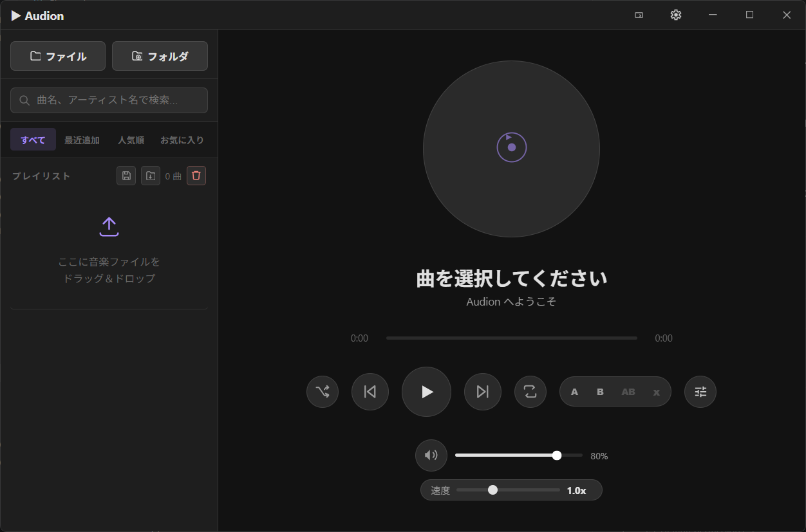The image size is (806, 532).
Task: Set loop point B
Action: click(x=600, y=392)
